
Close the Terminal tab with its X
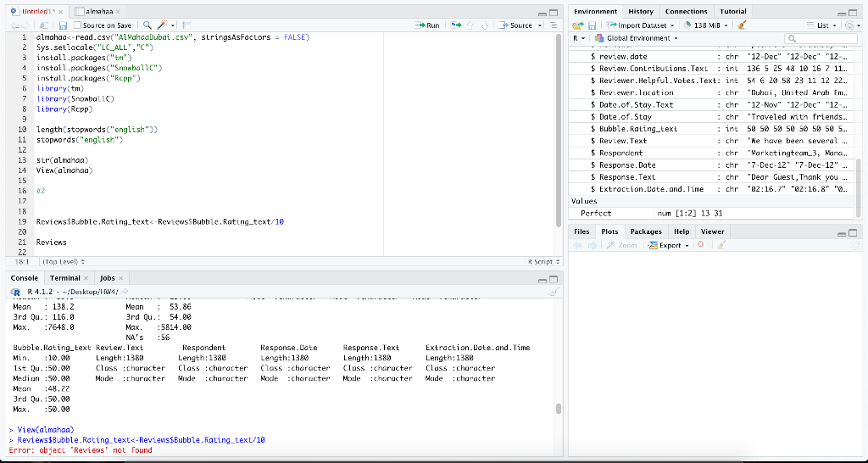coord(86,278)
